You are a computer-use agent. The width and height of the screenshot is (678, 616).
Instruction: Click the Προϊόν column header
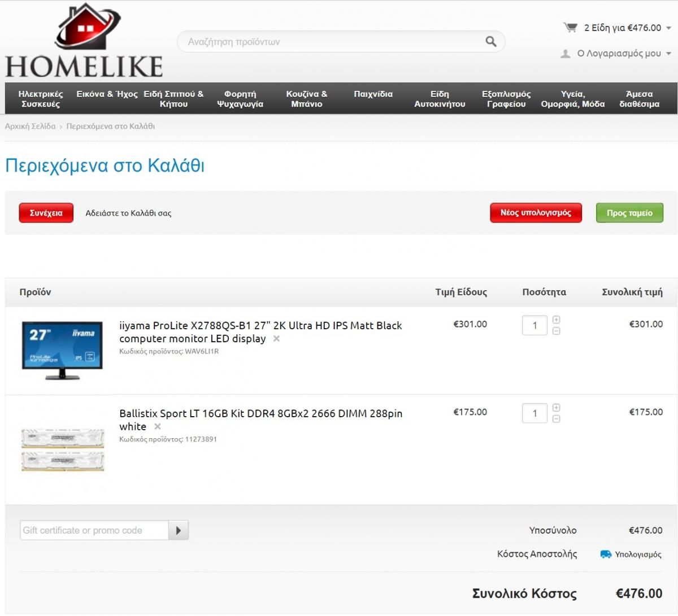[x=35, y=292]
